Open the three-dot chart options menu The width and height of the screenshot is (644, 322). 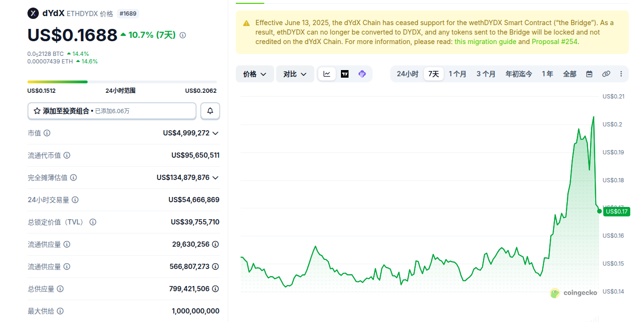tap(621, 74)
